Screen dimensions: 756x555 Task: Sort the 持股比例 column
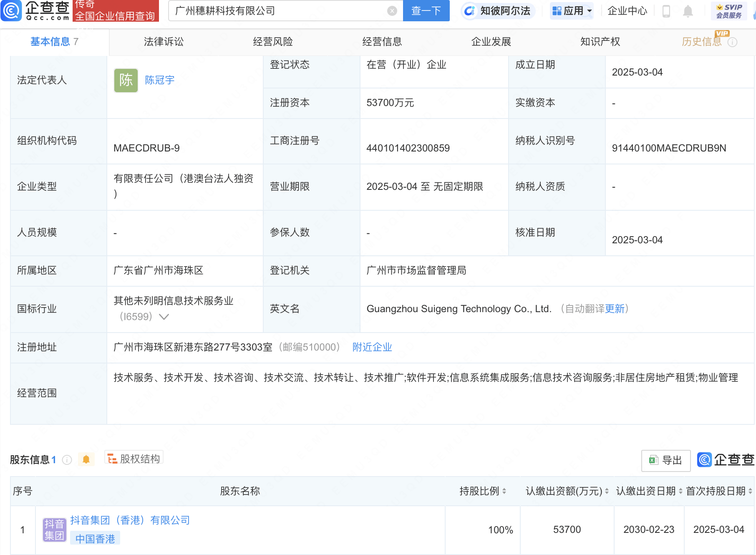point(505,491)
